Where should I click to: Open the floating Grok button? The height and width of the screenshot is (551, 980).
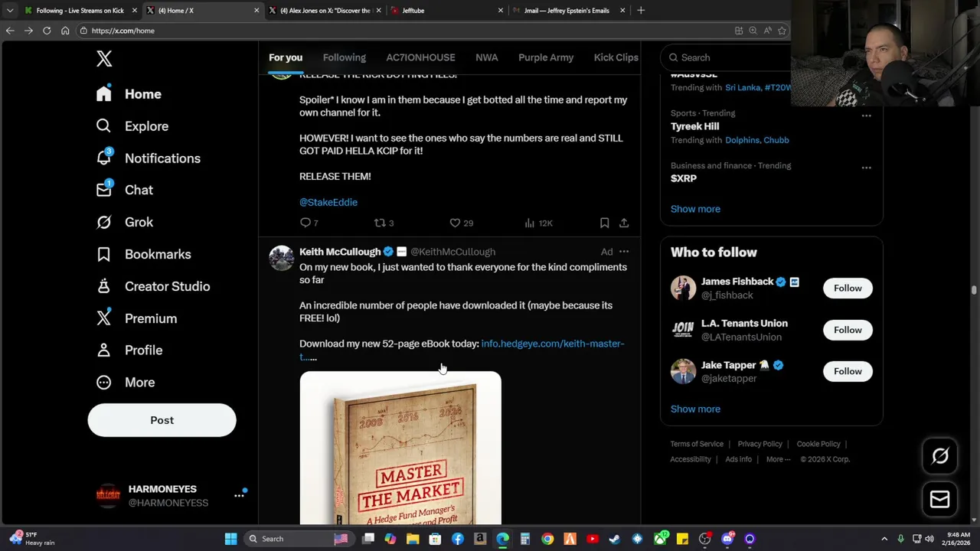click(x=940, y=456)
